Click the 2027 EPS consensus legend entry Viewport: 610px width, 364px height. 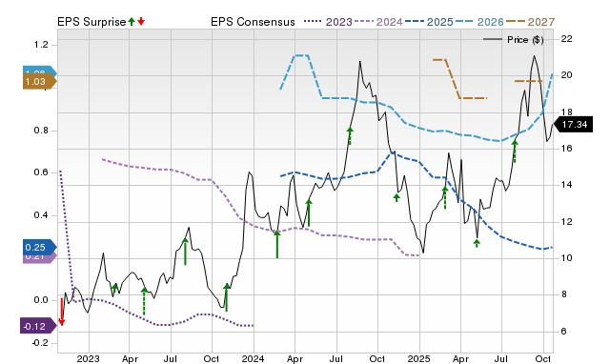click(530, 22)
